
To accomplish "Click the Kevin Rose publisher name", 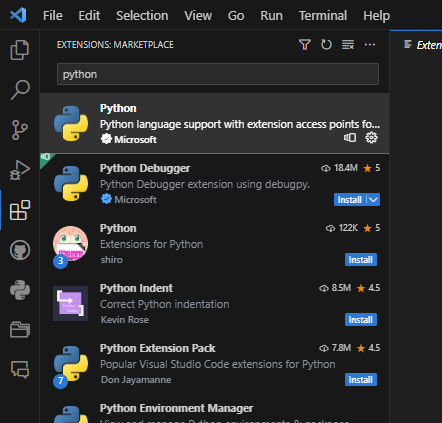I will click(x=125, y=320).
